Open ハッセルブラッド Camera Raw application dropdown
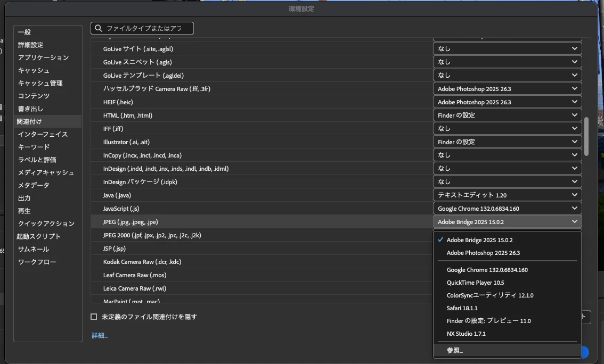The height and width of the screenshot is (364, 604). [507, 88]
